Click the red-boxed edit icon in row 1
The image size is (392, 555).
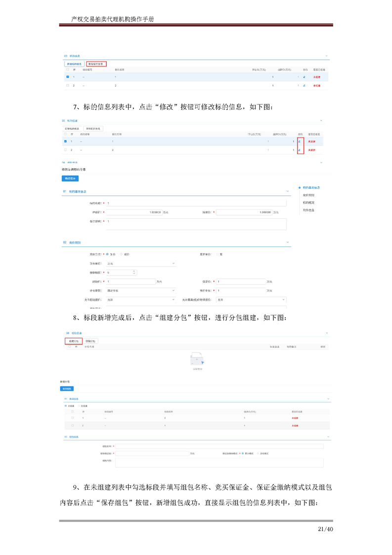[300, 142]
